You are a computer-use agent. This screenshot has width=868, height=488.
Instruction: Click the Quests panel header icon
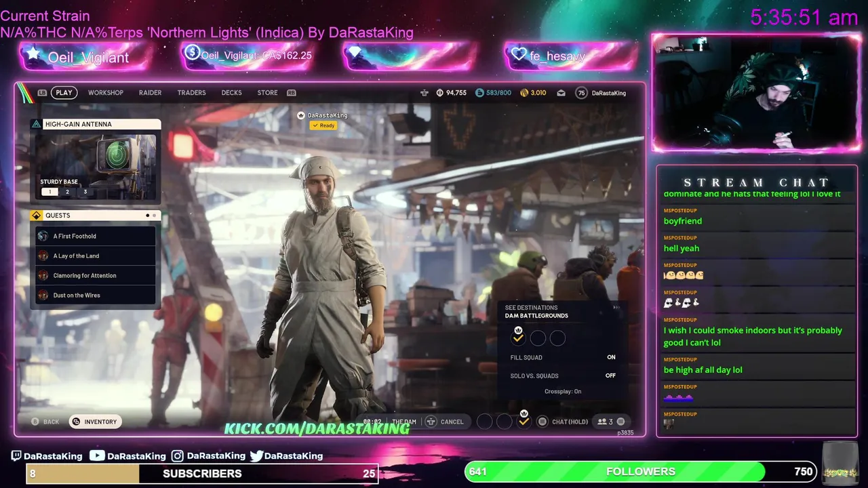tap(37, 216)
